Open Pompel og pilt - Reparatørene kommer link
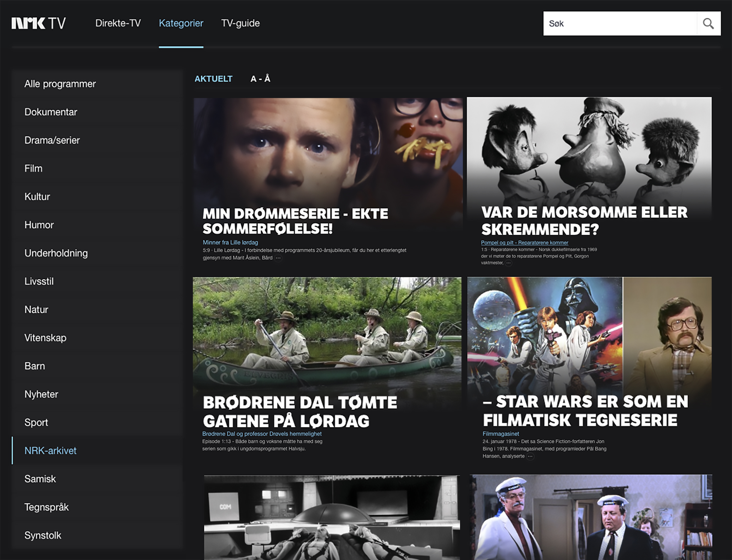This screenshot has width=732, height=560. click(x=525, y=243)
